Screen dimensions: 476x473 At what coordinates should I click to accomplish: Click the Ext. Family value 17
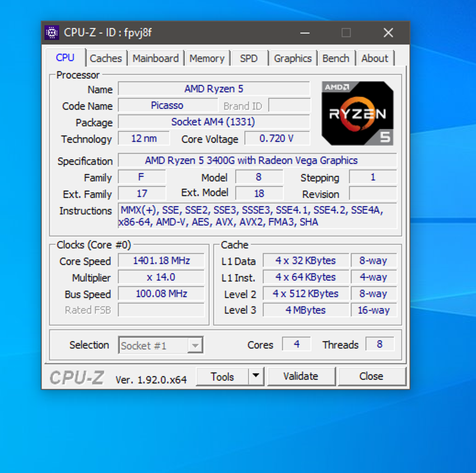pyautogui.click(x=141, y=193)
